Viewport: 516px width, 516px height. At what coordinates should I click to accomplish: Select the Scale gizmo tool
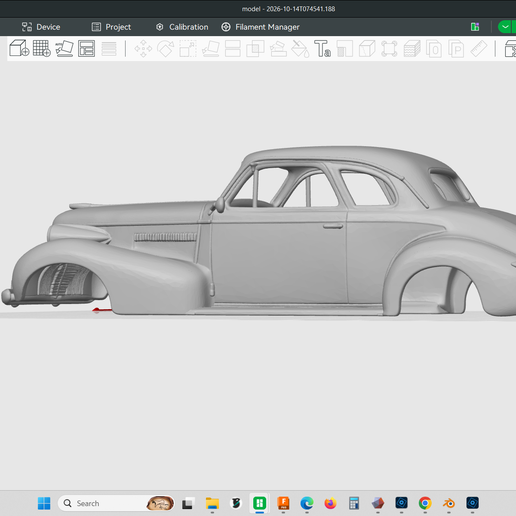click(188, 49)
